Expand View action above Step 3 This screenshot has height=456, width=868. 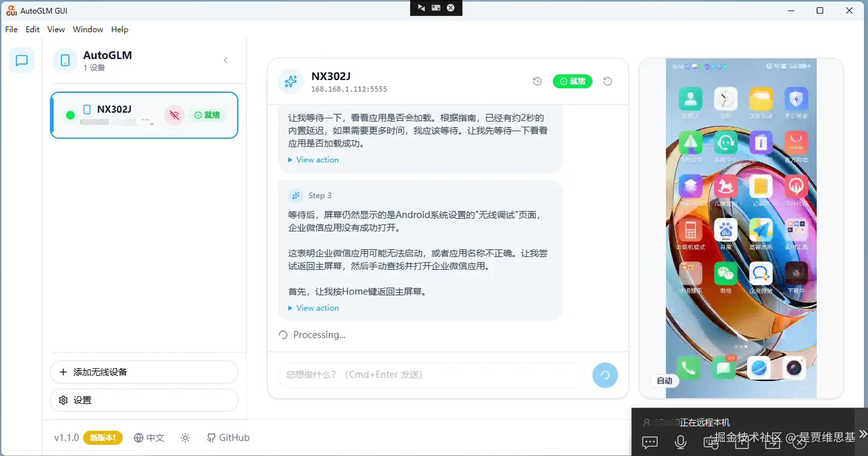314,160
